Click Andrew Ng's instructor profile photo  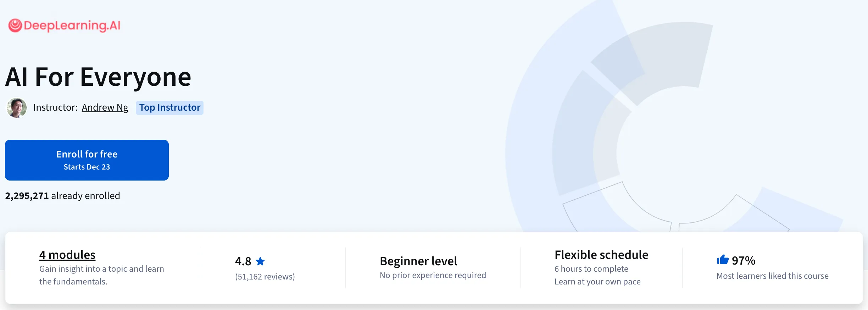tap(17, 108)
